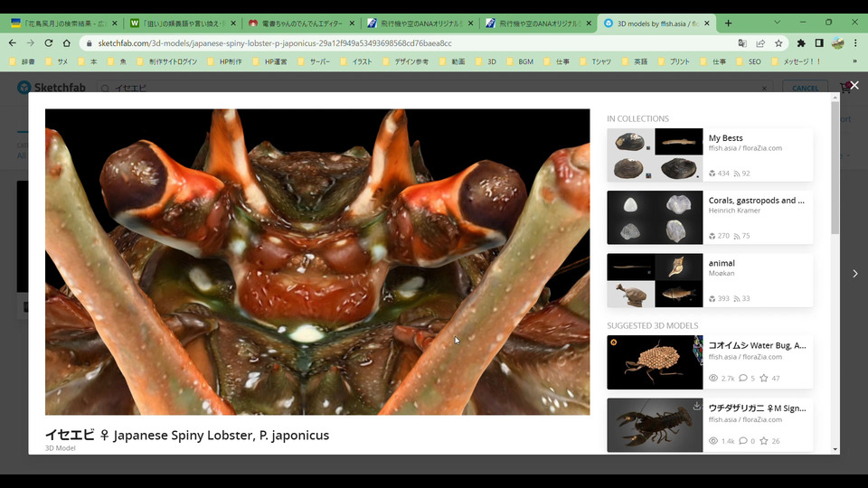Expand the bookmarks overflow chevron

(x=854, y=61)
